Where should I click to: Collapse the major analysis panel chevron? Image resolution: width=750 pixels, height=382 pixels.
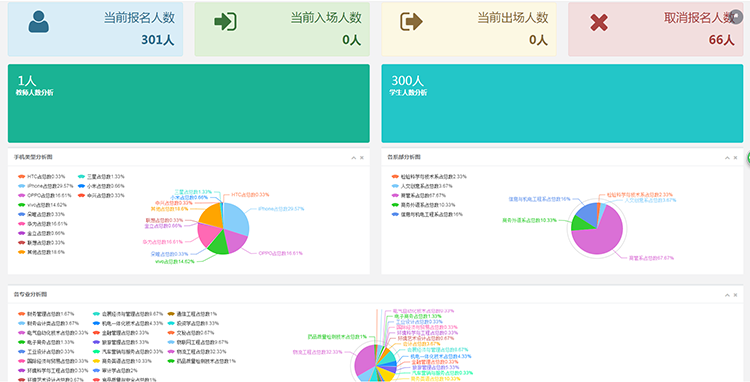coord(727,295)
